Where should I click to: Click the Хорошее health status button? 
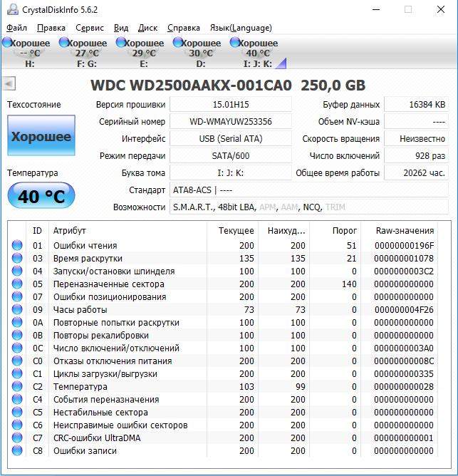pos(41,135)
